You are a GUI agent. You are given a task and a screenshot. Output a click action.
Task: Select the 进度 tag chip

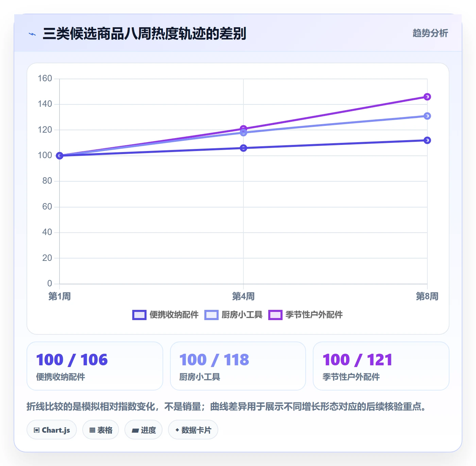coord(143,430)
